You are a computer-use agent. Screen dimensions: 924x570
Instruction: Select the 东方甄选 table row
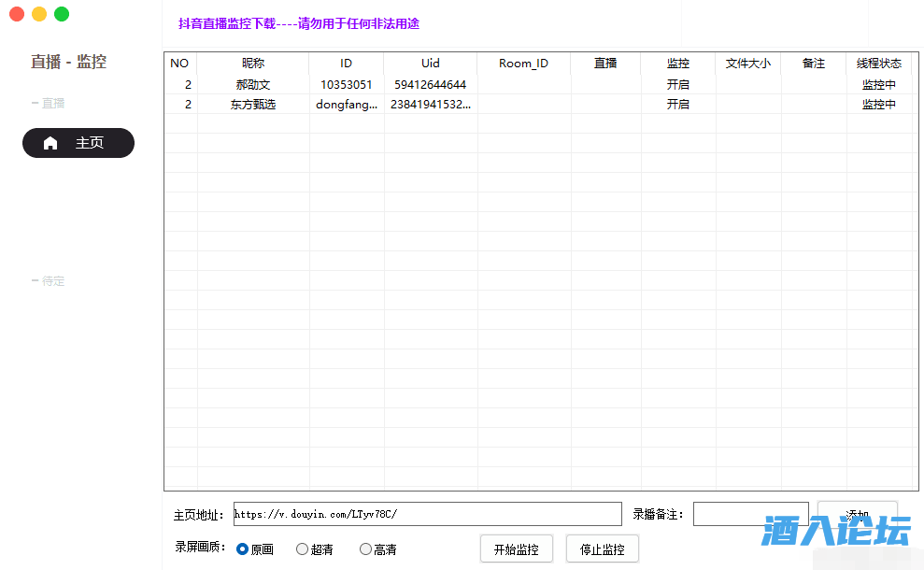coord(253,105)
